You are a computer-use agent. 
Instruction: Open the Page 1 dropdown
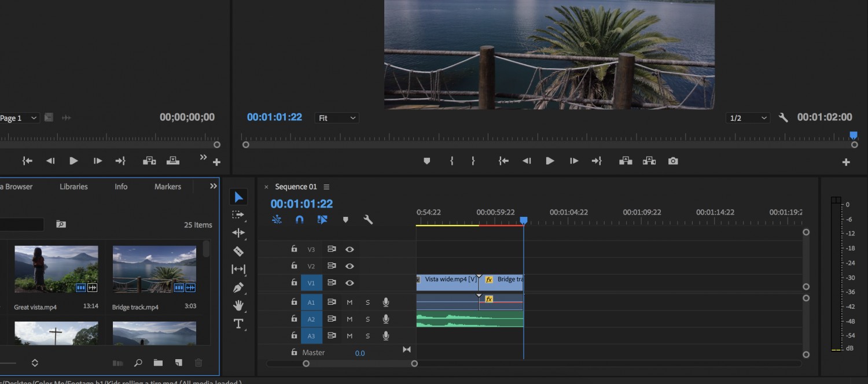click(x=19, y=118)
